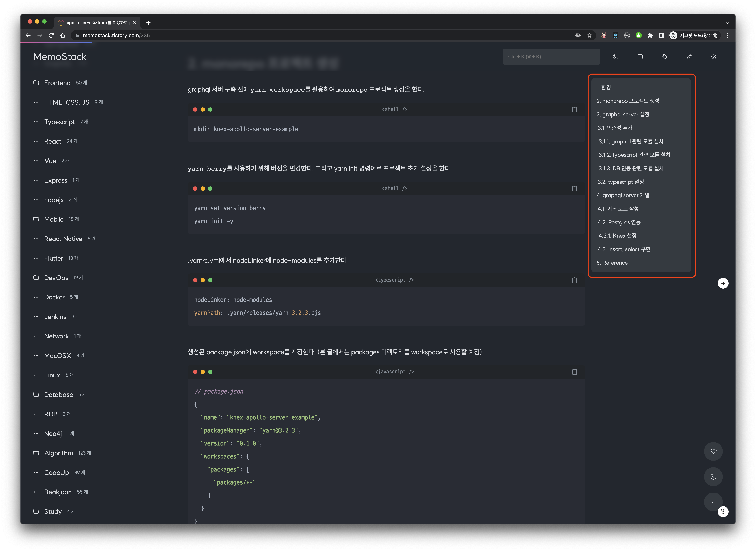This screenshot has height=551, width=756.
Task: Expand the white plus floating button
Action: (x=723, y=283)
